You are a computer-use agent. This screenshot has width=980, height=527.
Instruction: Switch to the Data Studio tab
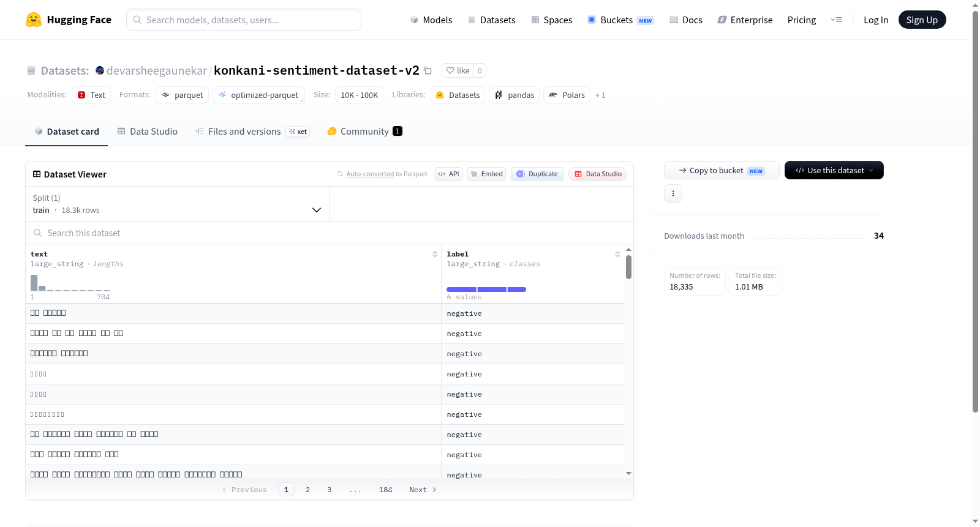[148, 132]
